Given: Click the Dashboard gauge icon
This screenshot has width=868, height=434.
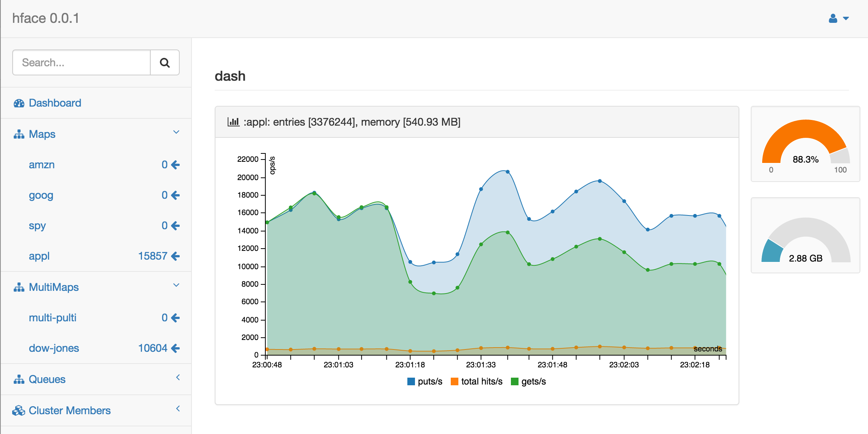Looking at the screenshot, I should (x=19, y=103).
